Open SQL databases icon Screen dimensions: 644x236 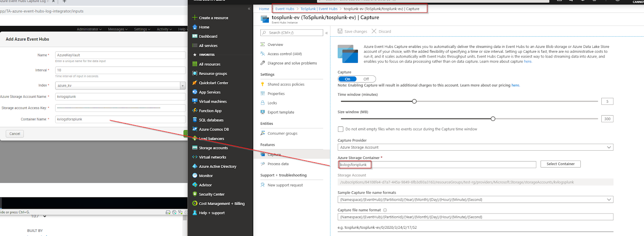pos(195,120)
